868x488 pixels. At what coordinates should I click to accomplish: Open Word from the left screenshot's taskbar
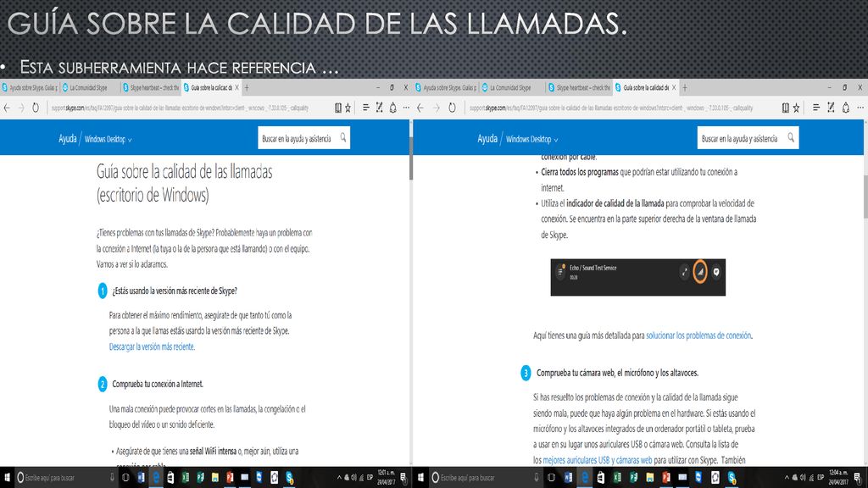(142, 477)
